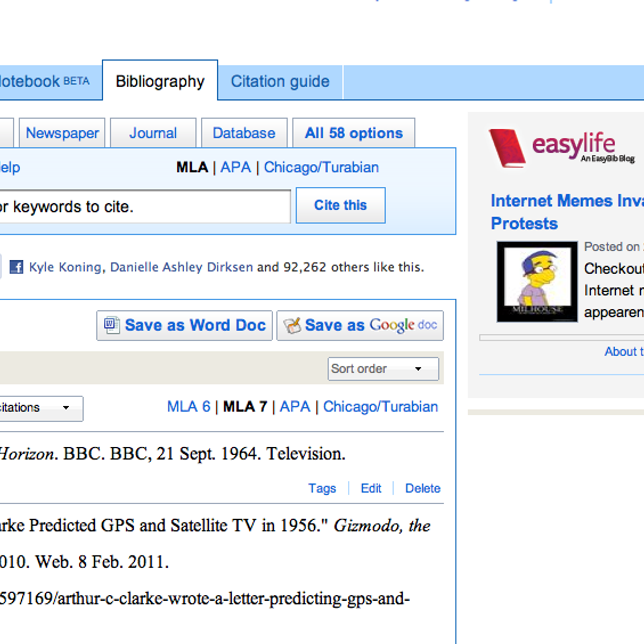Click the easylife blog logo
Screen dimensions: 644x644
coord(562,147)
